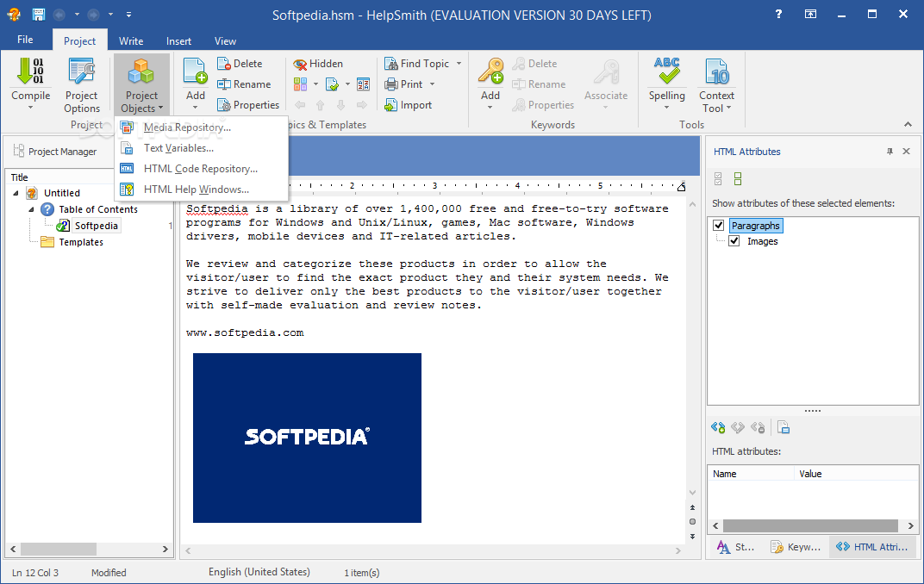
Task: Import topics into project
Action: [x=409, y=105]
